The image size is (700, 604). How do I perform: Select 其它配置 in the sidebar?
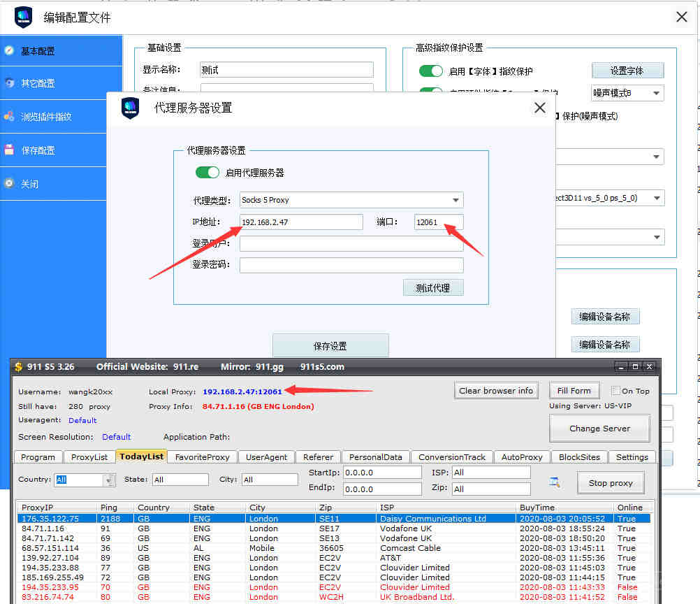click(61, 83)
